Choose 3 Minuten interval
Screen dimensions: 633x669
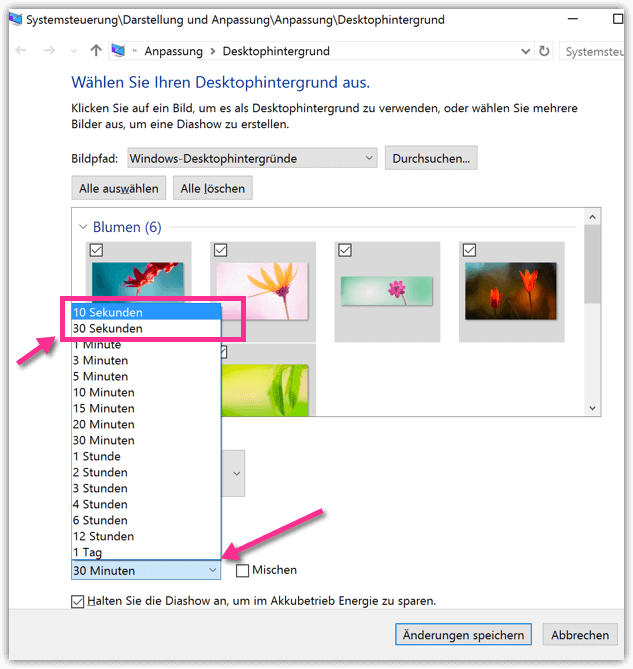coord(146,361)
